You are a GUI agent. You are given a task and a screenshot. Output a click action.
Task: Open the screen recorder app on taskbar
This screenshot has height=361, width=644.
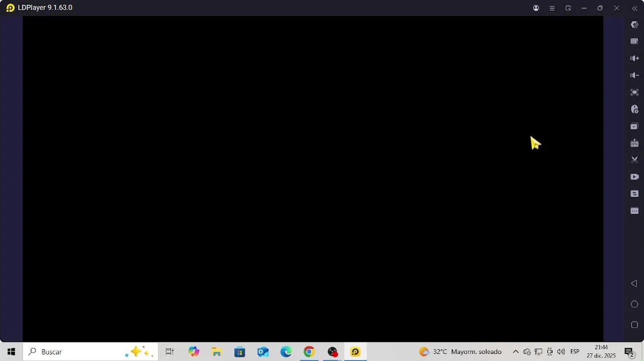[333, 352]
